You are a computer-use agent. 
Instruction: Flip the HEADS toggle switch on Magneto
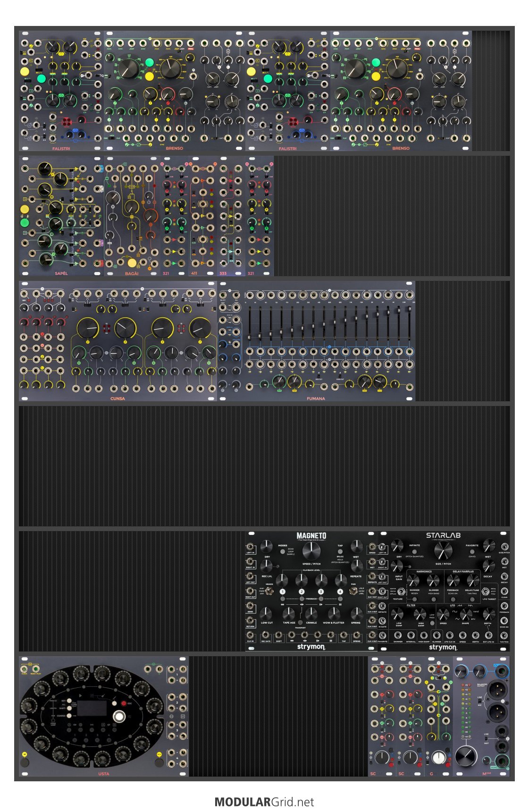(x=269, y=591)
